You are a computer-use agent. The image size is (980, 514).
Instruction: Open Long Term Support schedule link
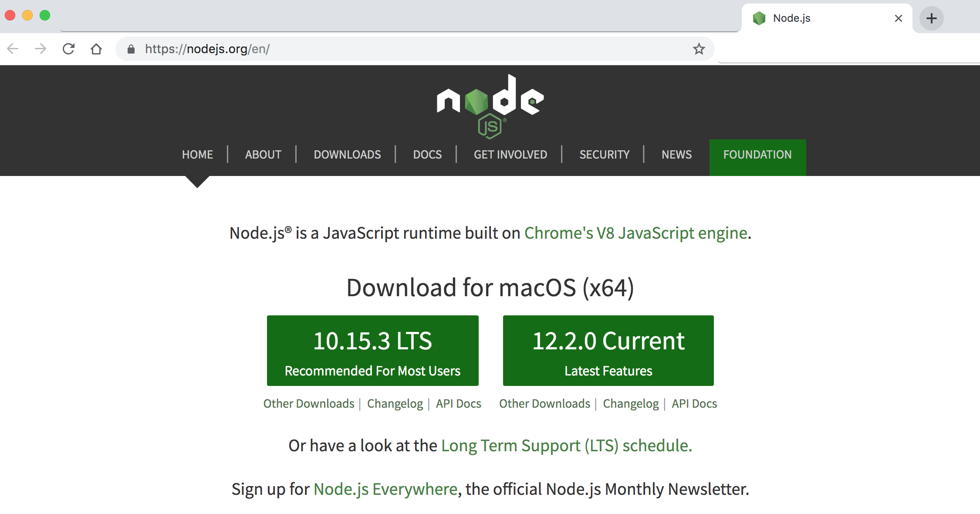[566, 446]
